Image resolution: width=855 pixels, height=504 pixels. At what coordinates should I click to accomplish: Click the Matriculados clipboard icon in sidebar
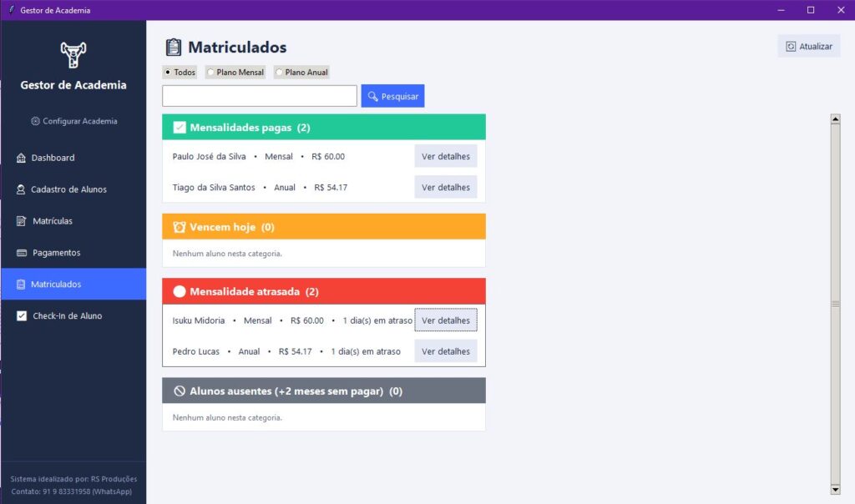21,285
